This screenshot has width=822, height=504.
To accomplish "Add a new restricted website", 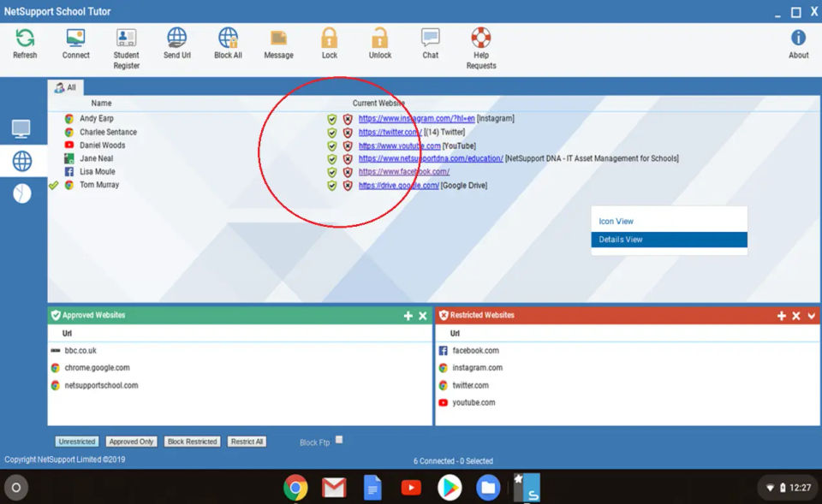I will 781,316.
